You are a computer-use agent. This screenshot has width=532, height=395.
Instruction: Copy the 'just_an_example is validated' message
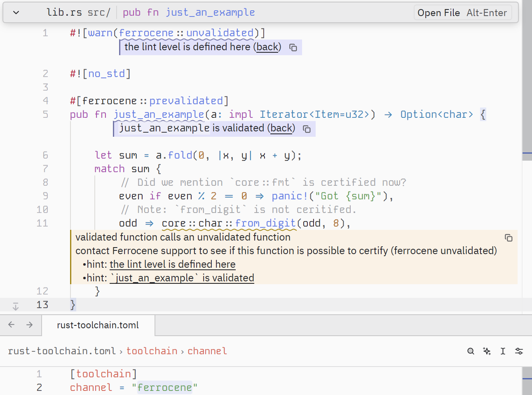[307, 129]
